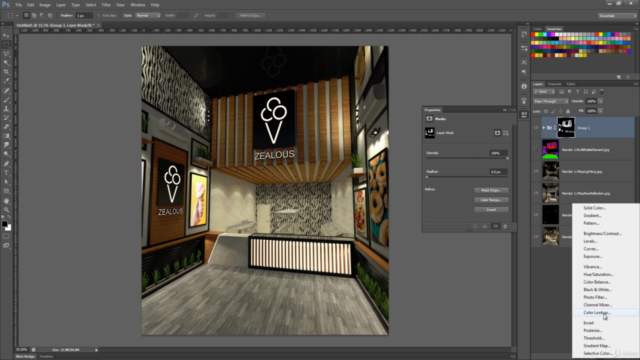This screenshot has width=640, height=360.
Task: Select the Clone Stamp tool
Action: click(7, 109)
